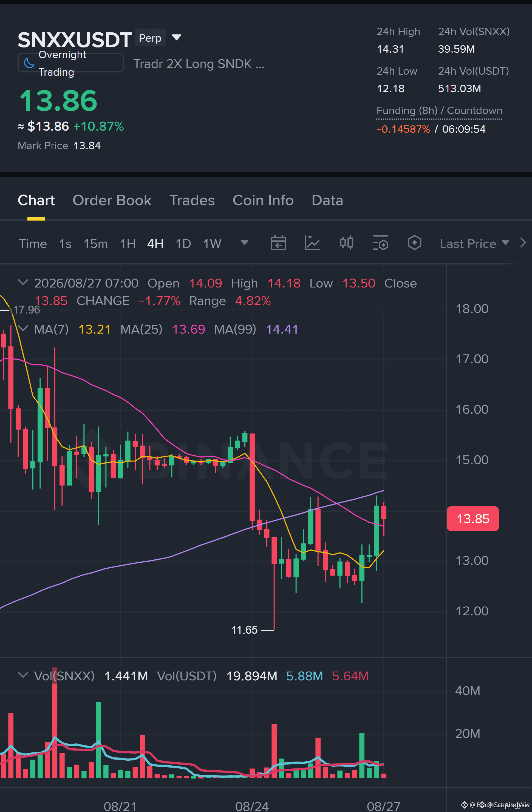Click the 24h Vol(SNXX) value 39.59M

pyautogui.click(x=456, y=49)
